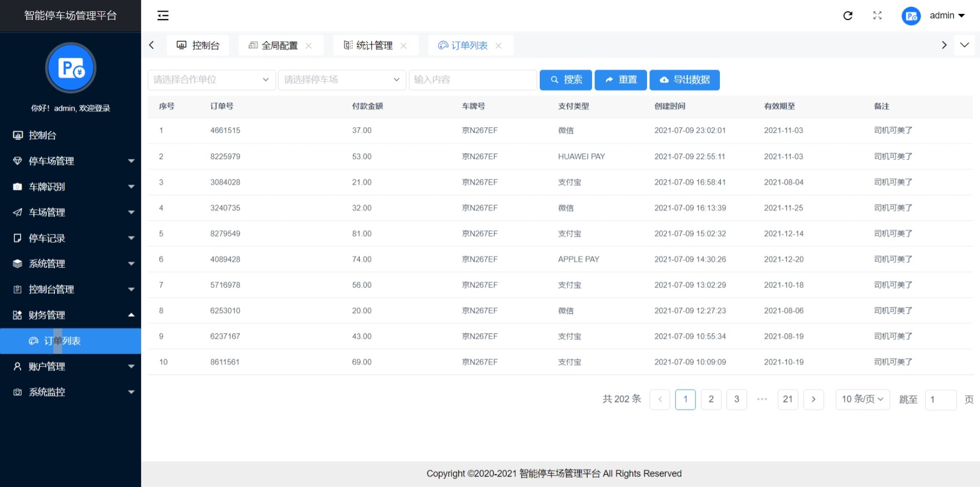Click the 导出数据 button
This screenshot has height=487, width=980.
685,79
